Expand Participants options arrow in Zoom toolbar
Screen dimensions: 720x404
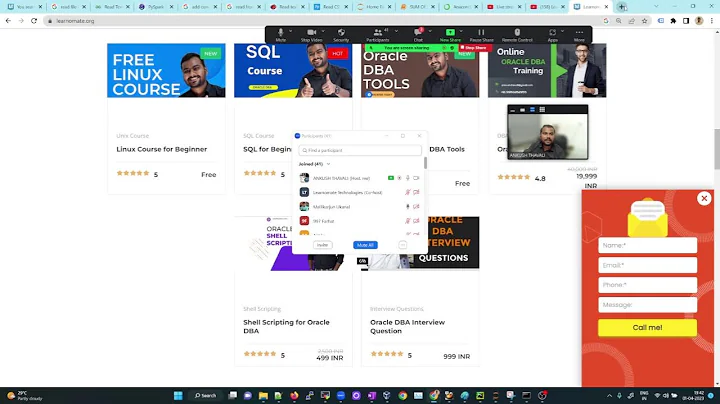pos(396,31)
